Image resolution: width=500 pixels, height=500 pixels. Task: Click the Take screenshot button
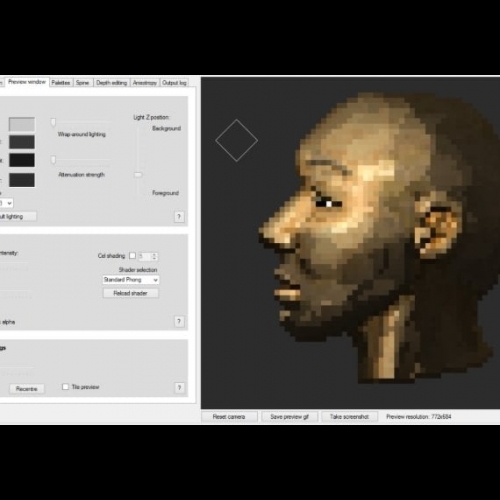pyautogui.click(x=349, y=417)
